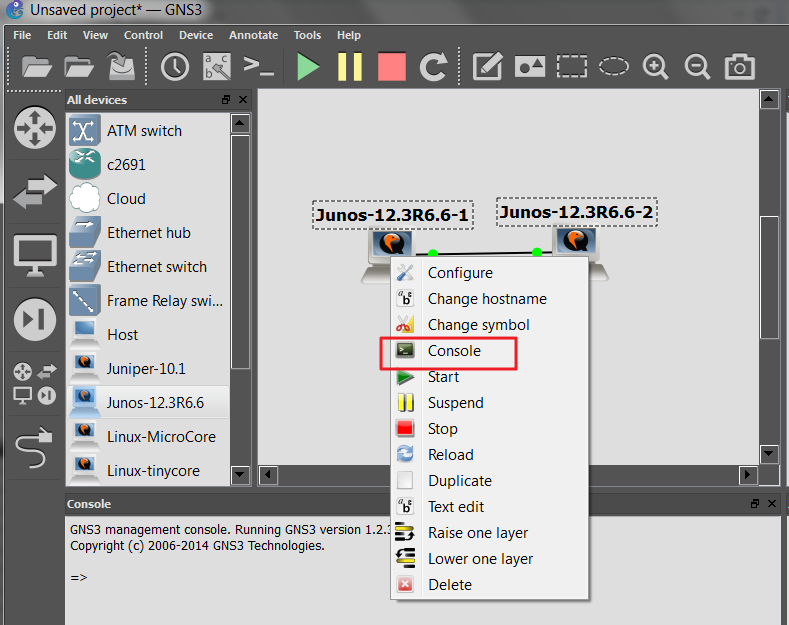Browse routers in the left sidebar
This screenshot has height=625, width=789.
[35, 127]
